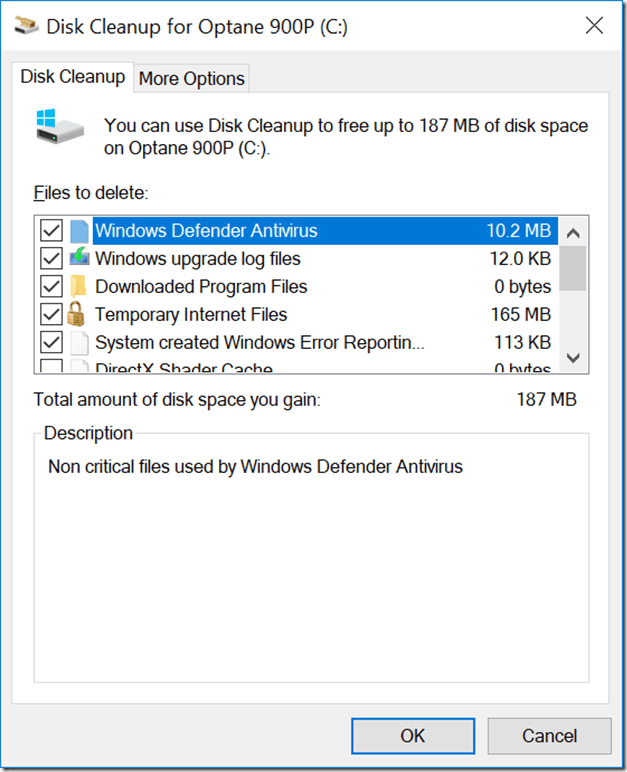Screen dimensions: 627x772
Task: Click the file list scrollbar thumb
Action: (573, 268)
